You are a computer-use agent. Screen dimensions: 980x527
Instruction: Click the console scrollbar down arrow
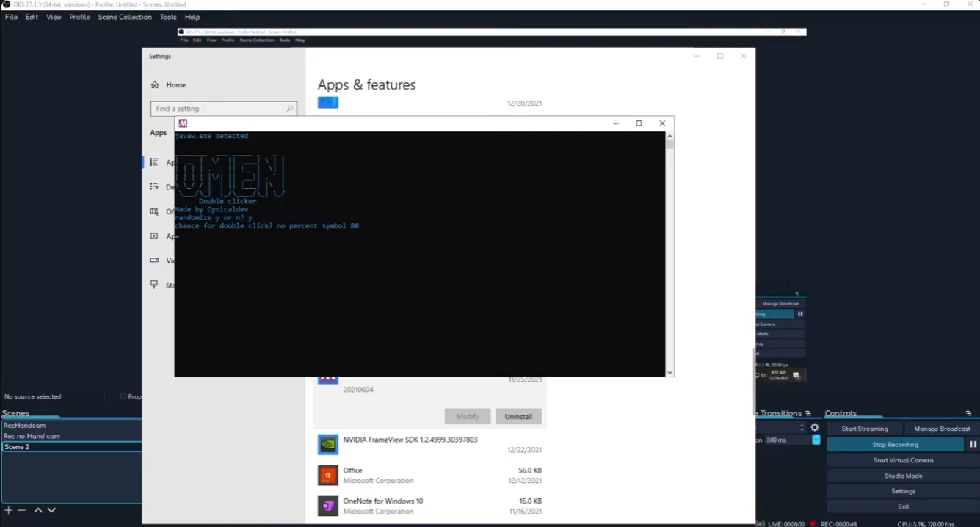[669, 373]
